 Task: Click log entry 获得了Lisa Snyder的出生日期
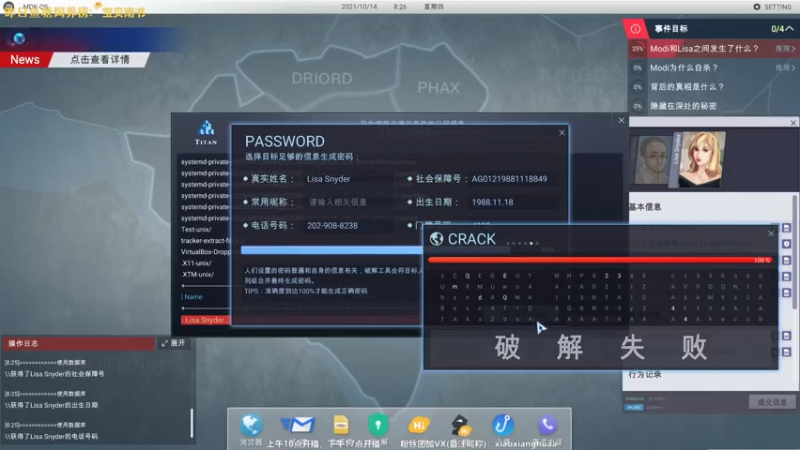(52, 405)
